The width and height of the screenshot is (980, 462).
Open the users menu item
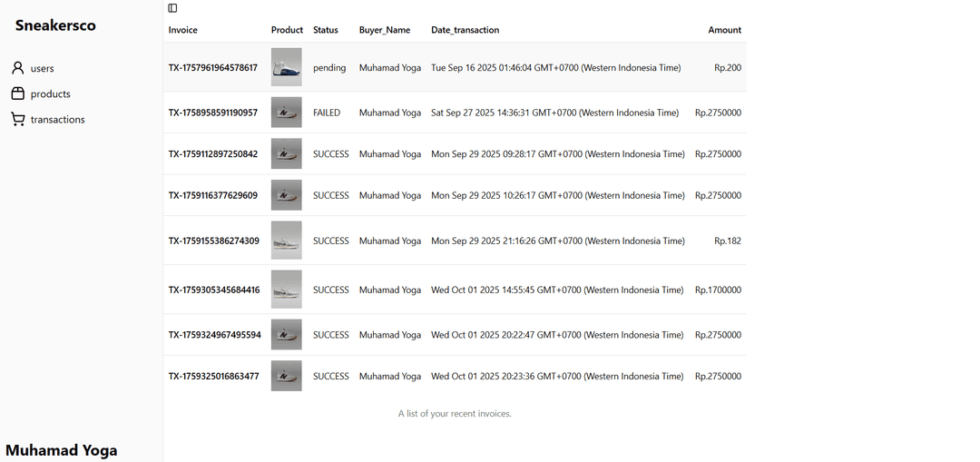click(42, 68)
